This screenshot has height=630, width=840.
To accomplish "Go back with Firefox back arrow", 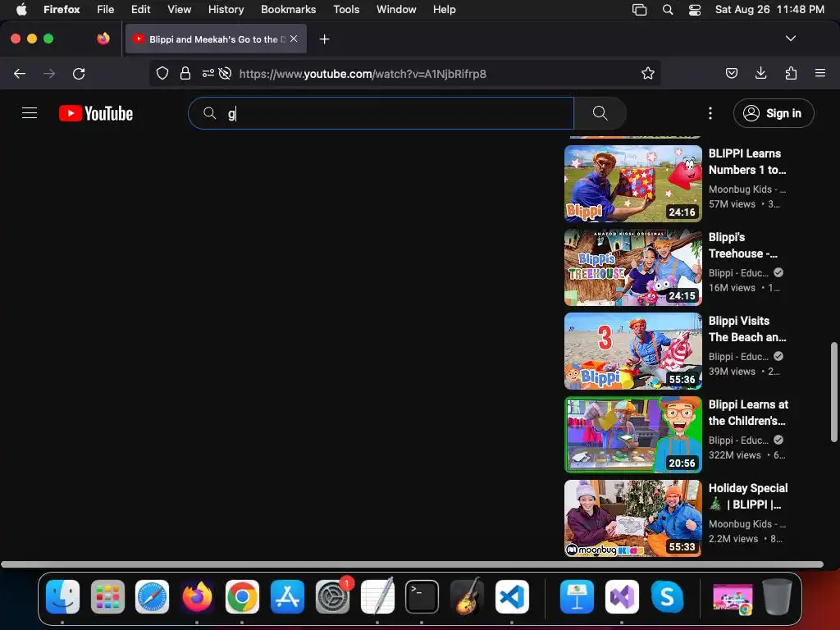I will [20, 73].
